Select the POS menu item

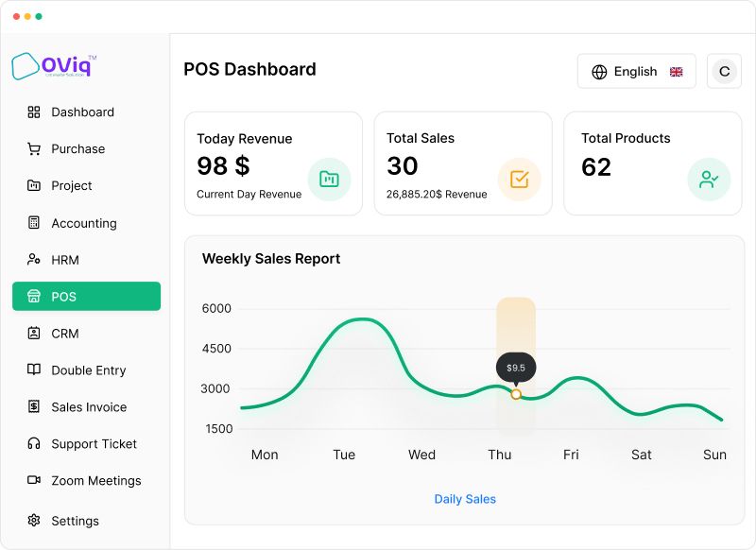point(86,297)
